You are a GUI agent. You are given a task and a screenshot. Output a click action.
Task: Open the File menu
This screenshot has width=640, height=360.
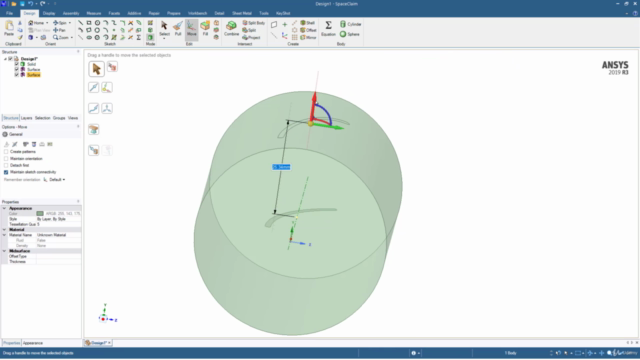(9, 13)
